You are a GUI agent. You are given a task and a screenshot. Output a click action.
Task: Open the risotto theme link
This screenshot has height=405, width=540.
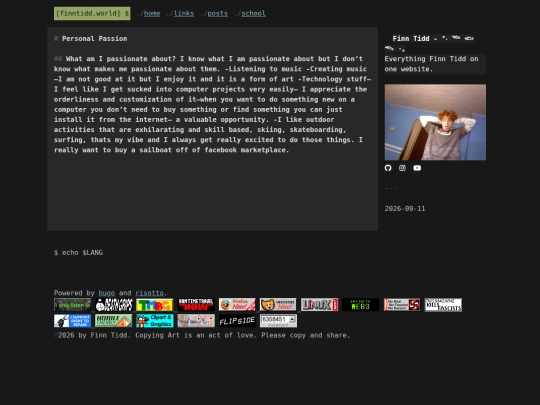tap(149, 293)
